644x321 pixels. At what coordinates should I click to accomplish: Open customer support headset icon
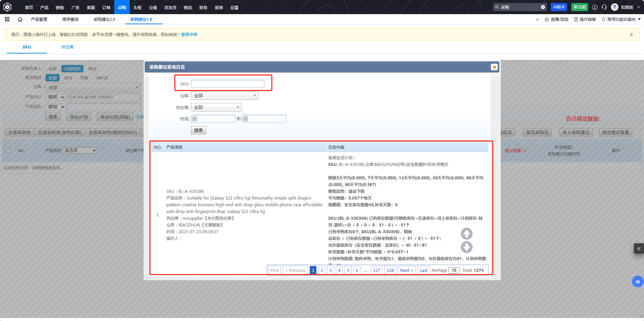click(604, 7)
